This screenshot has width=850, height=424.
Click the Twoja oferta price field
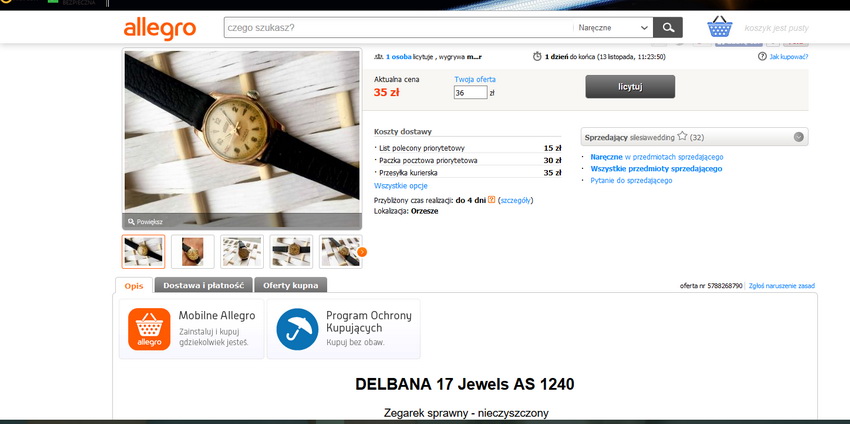471,93
